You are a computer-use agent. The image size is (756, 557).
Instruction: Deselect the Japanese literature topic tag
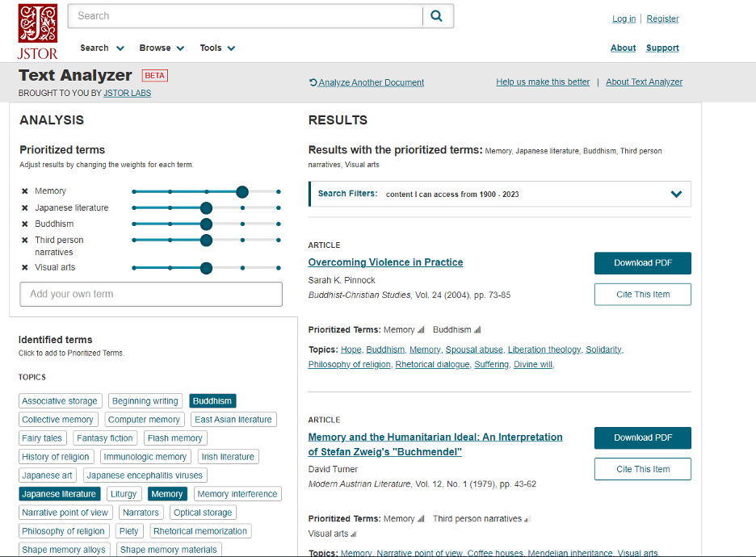point(59,494)
